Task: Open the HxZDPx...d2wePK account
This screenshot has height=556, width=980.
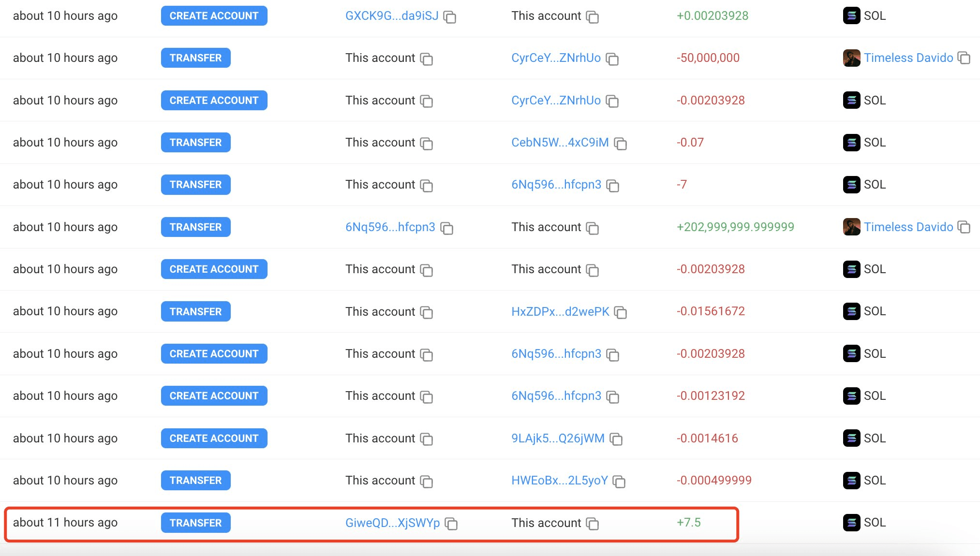Action: (561, 312)
